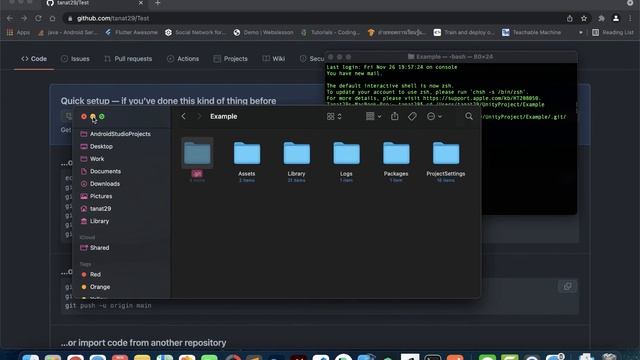
Task: Open the Library folder in Example
Action: [296, 154]
